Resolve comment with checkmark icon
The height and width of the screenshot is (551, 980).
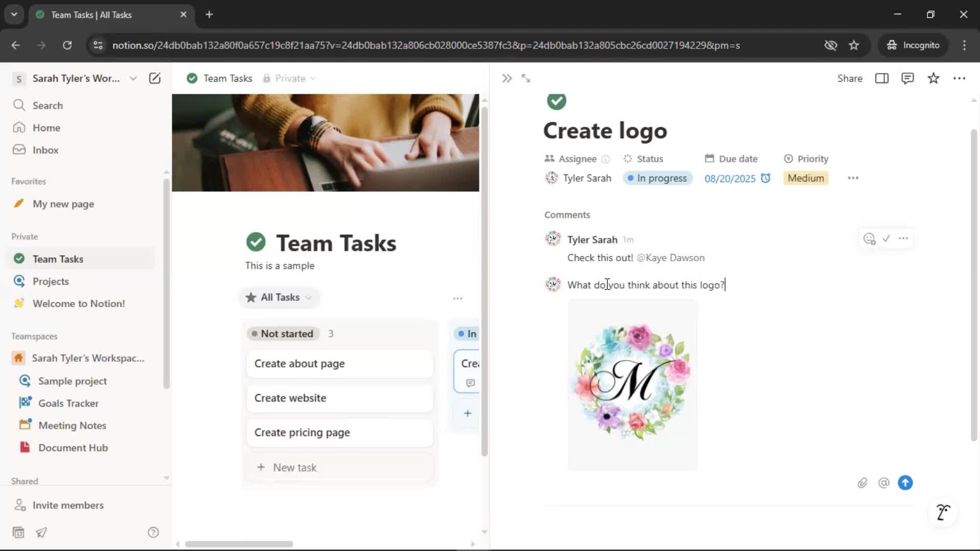[887, 238]
